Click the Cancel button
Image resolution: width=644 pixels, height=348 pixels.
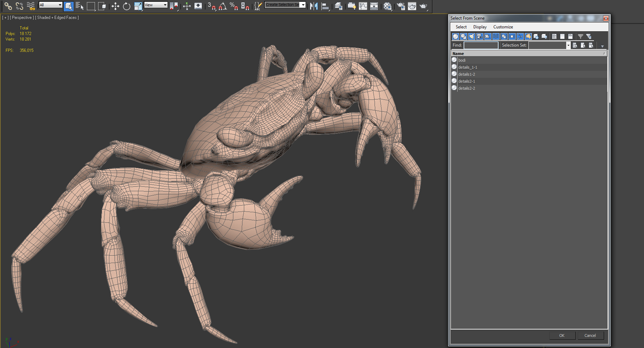pyautogui.click(x=590, y=335)
